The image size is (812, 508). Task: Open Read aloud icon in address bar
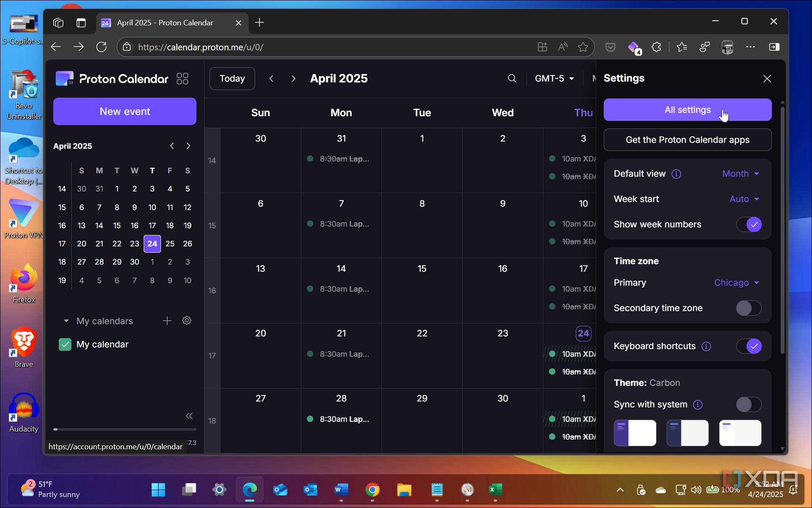click(563, 47)
